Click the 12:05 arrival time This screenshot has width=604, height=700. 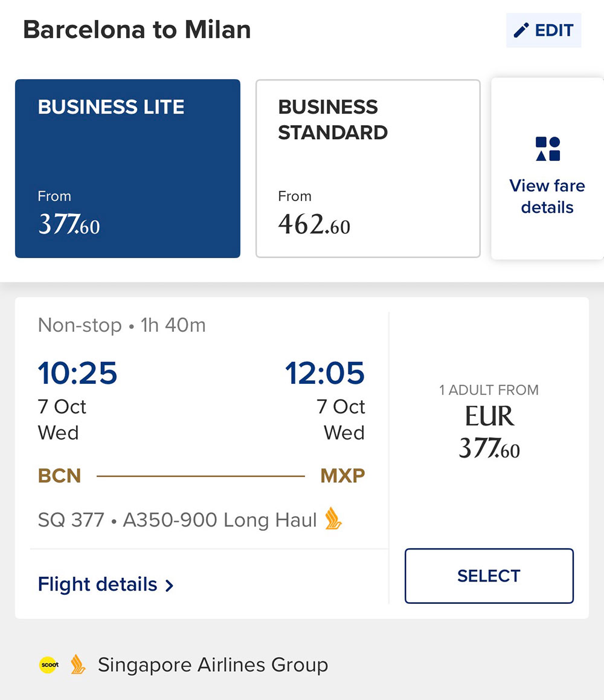point(325,373)
